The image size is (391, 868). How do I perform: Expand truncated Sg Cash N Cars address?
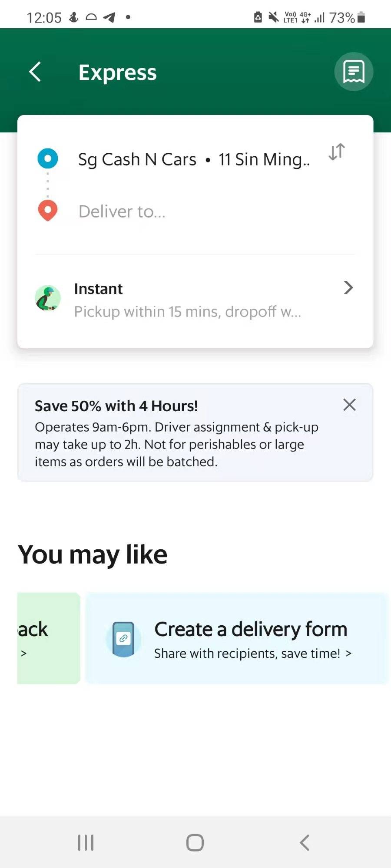coord(194,159)
